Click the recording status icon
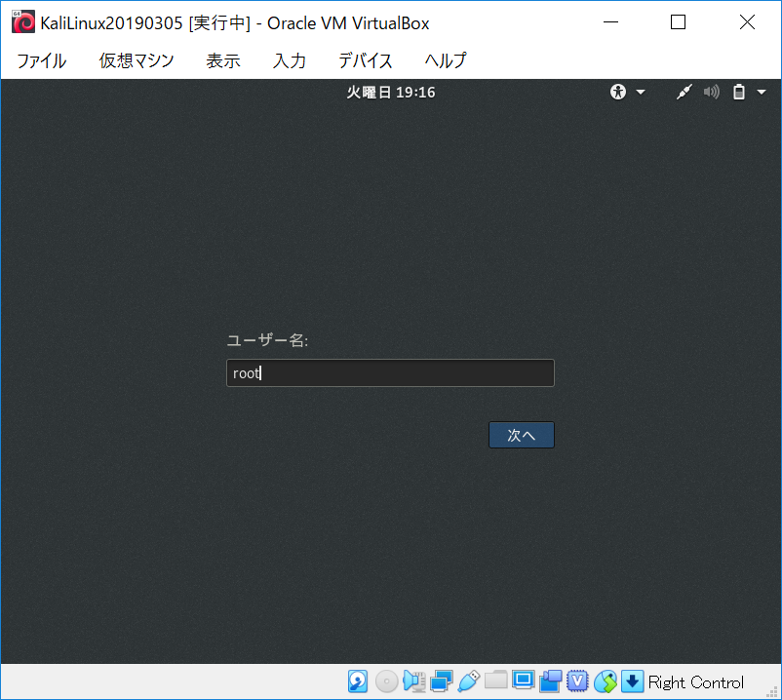The image size is (782, 700). click(551, 681)
